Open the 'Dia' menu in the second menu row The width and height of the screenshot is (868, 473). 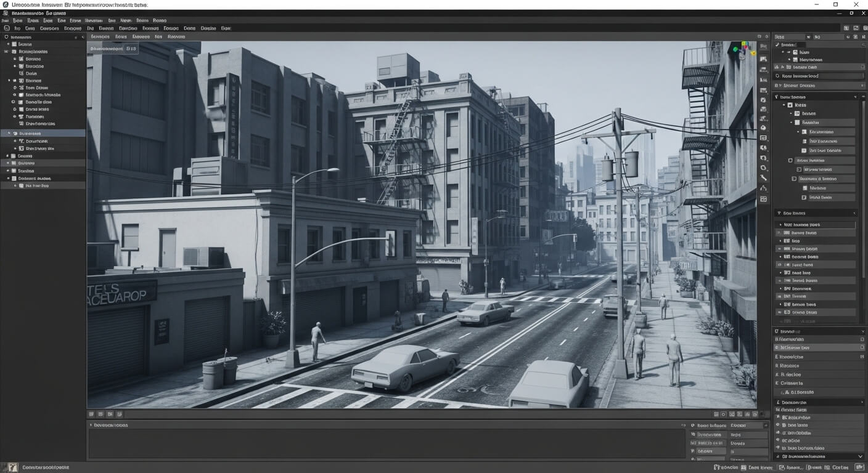[90, 28]
